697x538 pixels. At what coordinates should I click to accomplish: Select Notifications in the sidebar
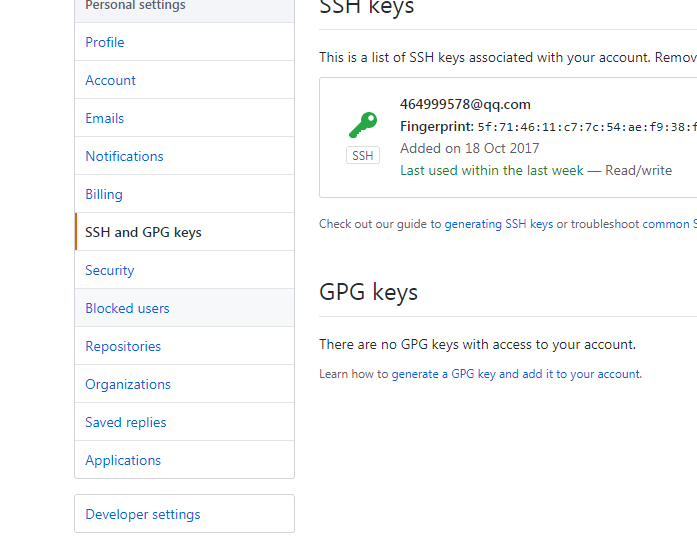124,156
